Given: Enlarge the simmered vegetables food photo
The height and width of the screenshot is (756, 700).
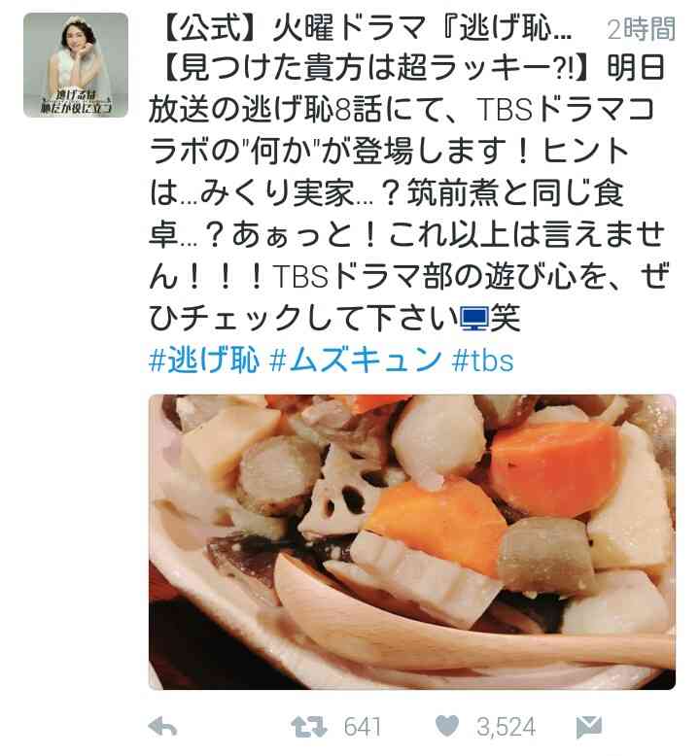Looking at the screenshot, I should point(412,542).
